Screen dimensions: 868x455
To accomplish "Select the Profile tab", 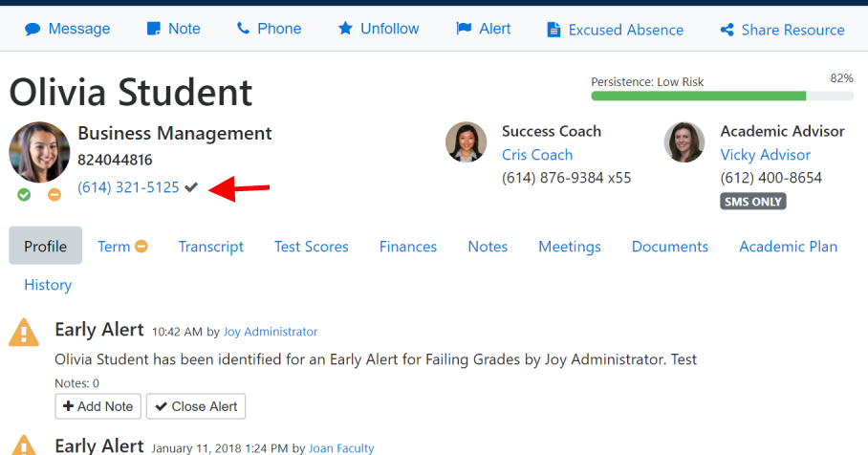I will 45,246.
